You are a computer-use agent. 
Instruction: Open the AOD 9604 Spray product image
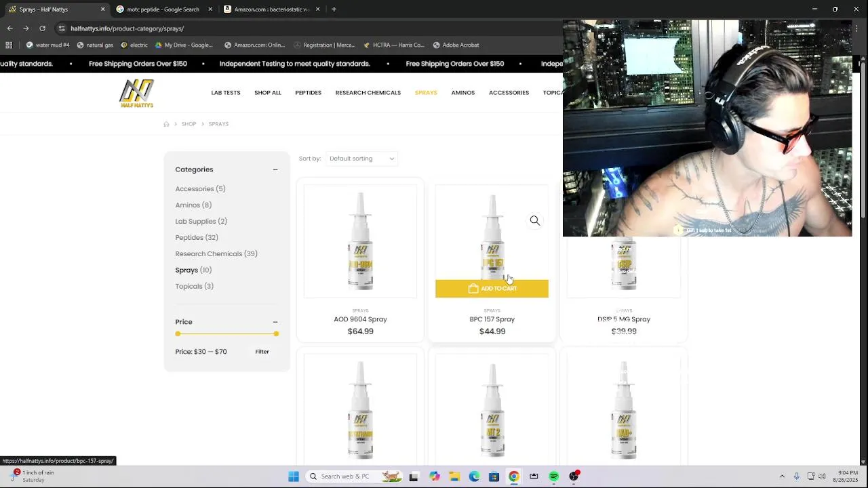click(360, 241)
